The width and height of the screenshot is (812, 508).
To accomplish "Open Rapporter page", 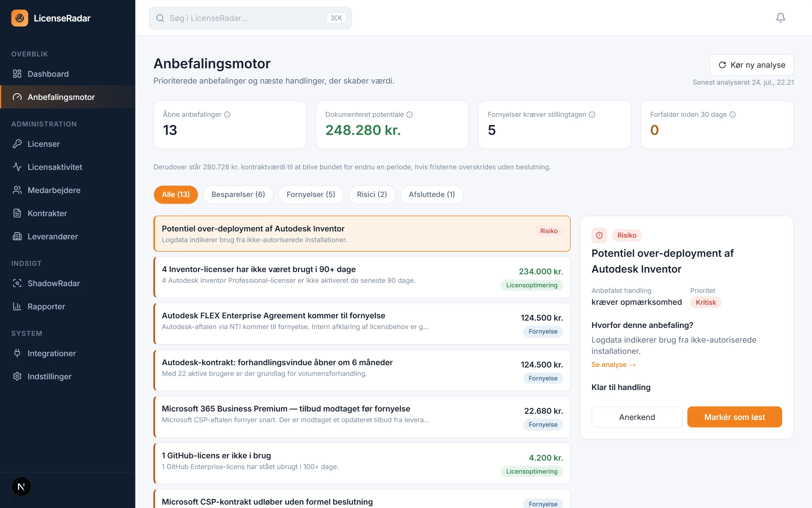I will (x=68, y=306).
